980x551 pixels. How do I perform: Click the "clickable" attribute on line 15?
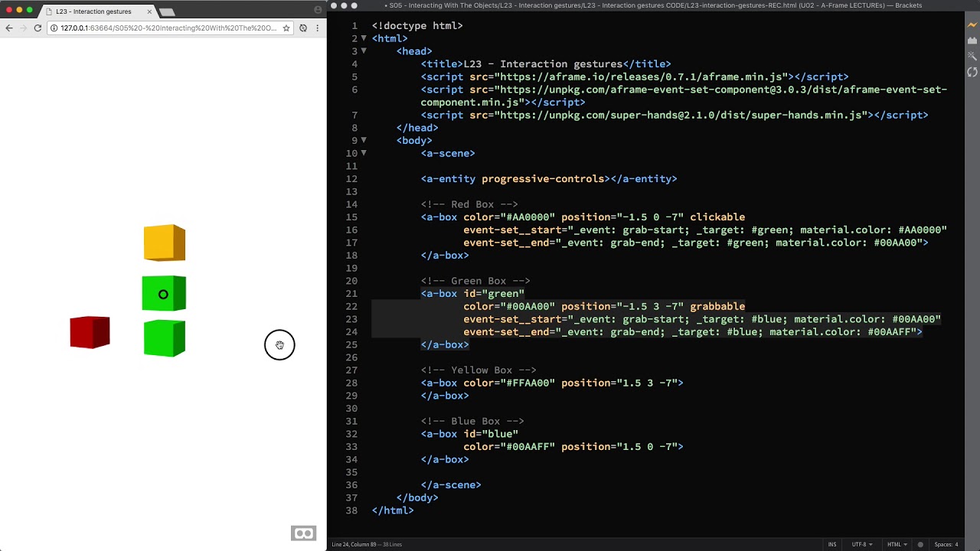pos(717,217)
